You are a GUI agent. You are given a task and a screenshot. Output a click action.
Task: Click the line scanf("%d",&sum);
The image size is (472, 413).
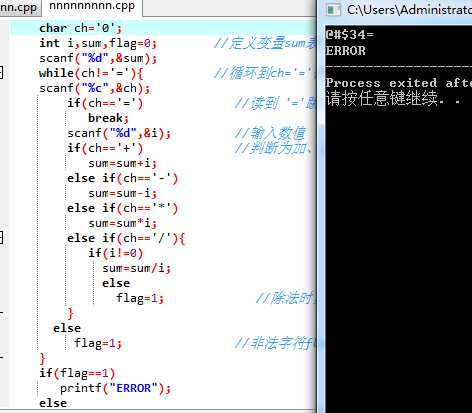tap(98, 58)
